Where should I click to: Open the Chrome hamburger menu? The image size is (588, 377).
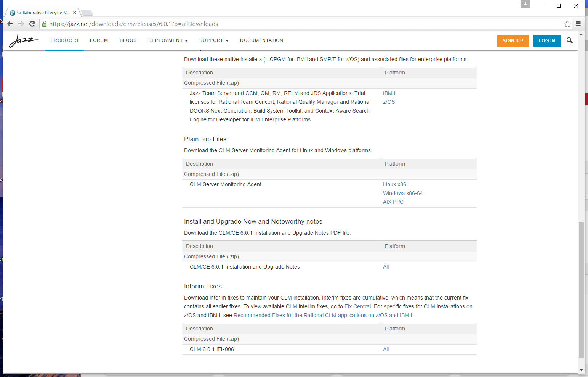point(578,24)
